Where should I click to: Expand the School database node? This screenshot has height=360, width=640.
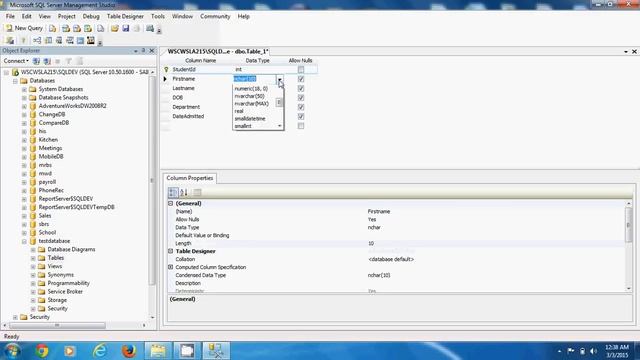pos(24,233)
